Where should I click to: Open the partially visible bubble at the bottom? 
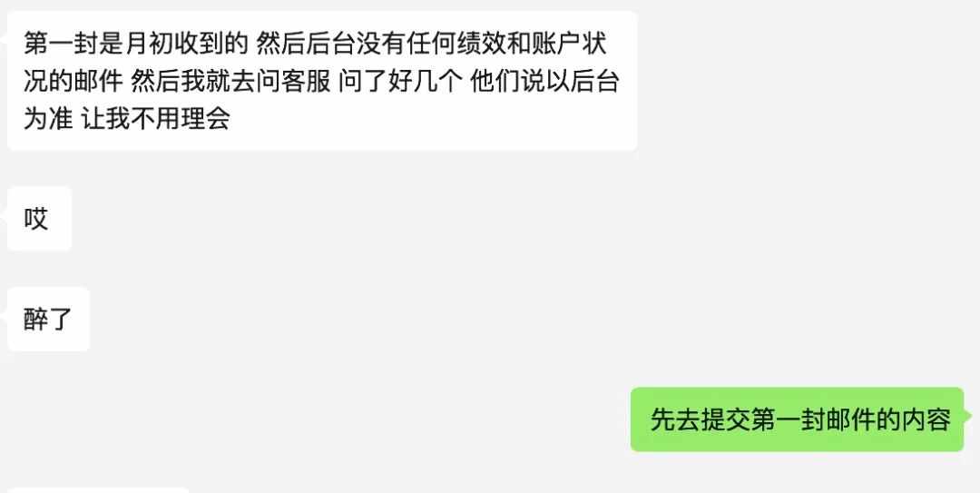coord(98,490)
